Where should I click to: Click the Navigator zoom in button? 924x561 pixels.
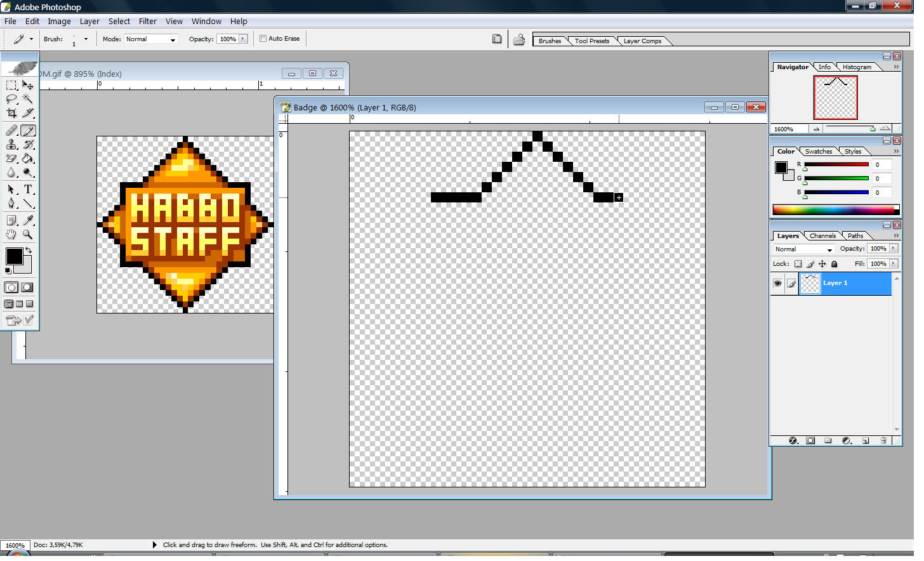coord(885,129)
